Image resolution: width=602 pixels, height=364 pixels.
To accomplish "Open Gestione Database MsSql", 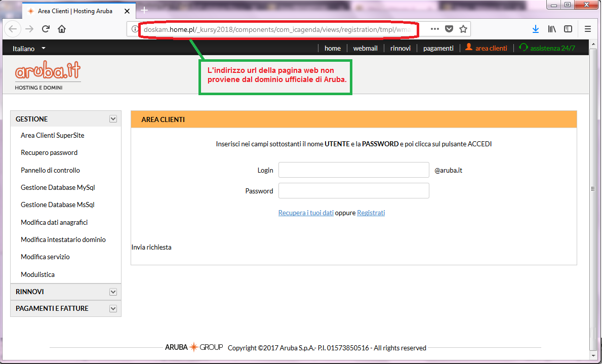I will point(58,205).
